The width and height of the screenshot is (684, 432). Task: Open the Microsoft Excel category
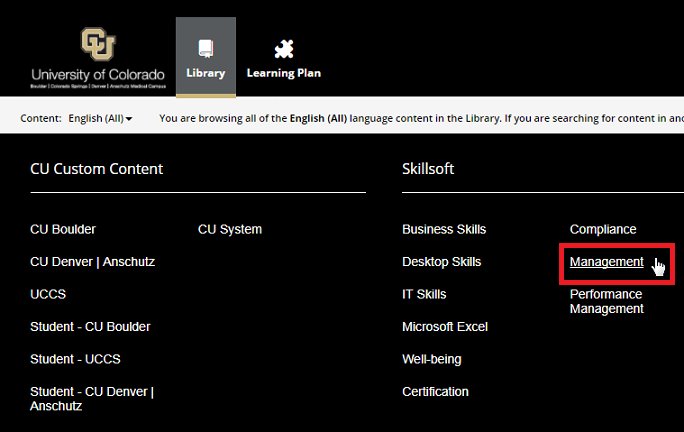(445, 327)
